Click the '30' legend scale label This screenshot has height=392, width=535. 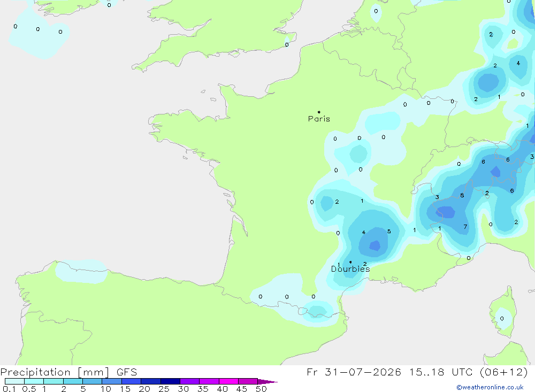pos(183,389)
